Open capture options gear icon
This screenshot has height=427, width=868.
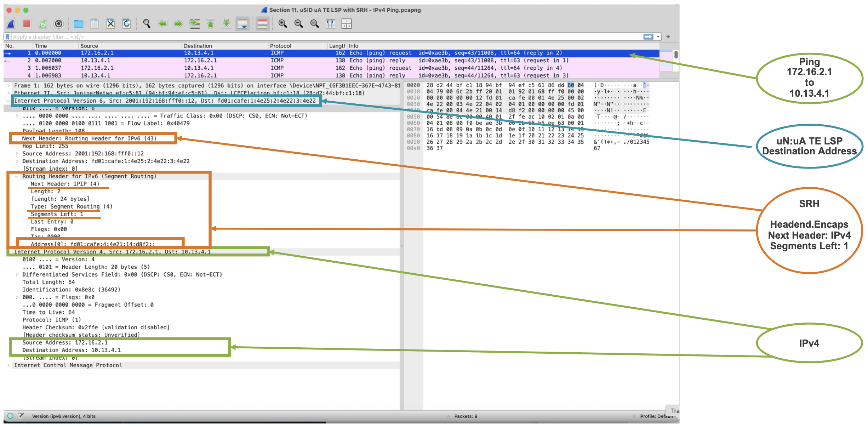coord(58,24)
